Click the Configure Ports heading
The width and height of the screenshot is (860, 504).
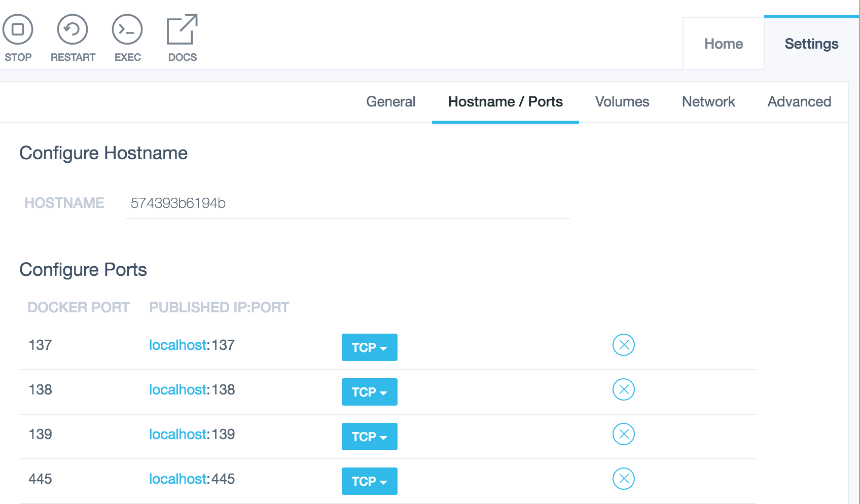point(83,270)
